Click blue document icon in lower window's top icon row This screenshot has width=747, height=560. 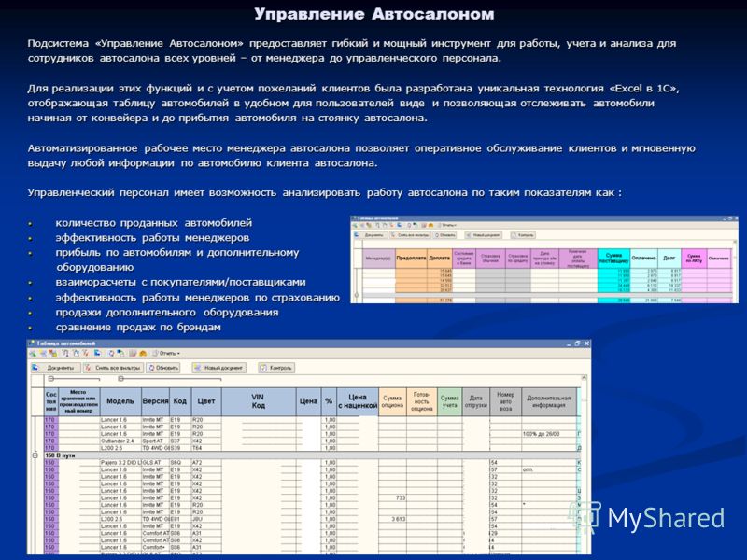click(97, 354)
